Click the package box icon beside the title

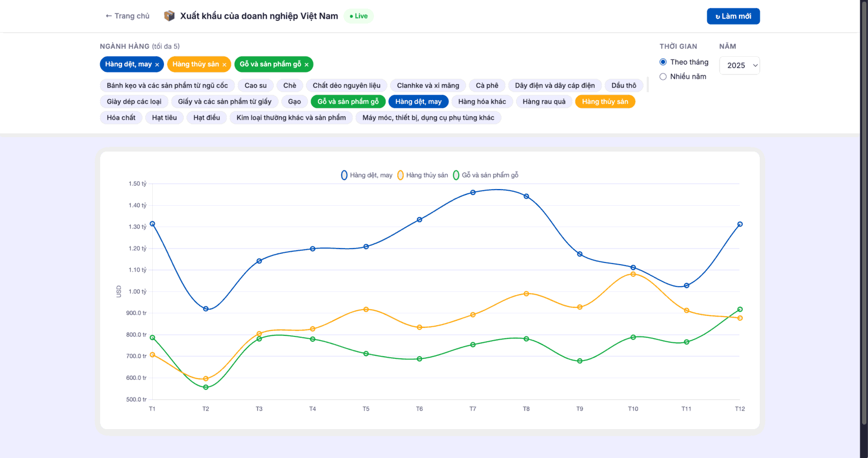(169, 16)
